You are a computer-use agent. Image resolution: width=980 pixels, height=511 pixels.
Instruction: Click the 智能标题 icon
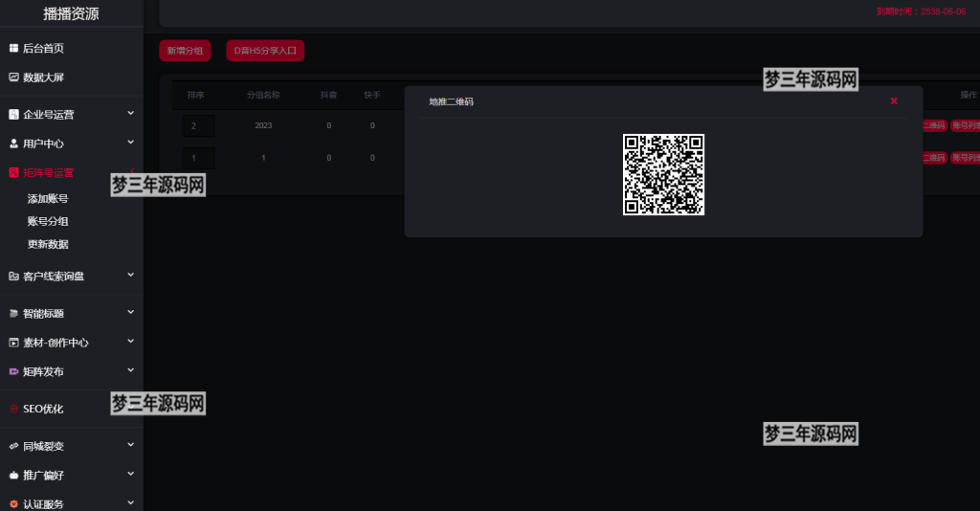13,314
